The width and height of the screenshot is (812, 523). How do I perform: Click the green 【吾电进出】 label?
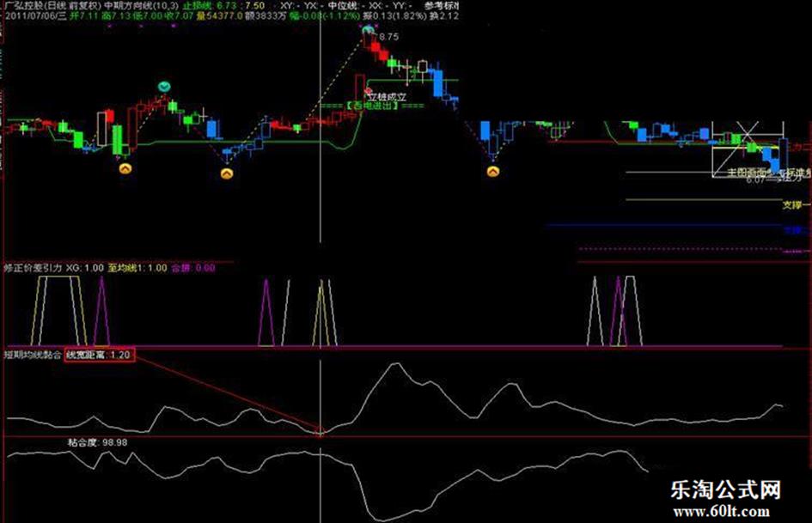tap(372, 106)
